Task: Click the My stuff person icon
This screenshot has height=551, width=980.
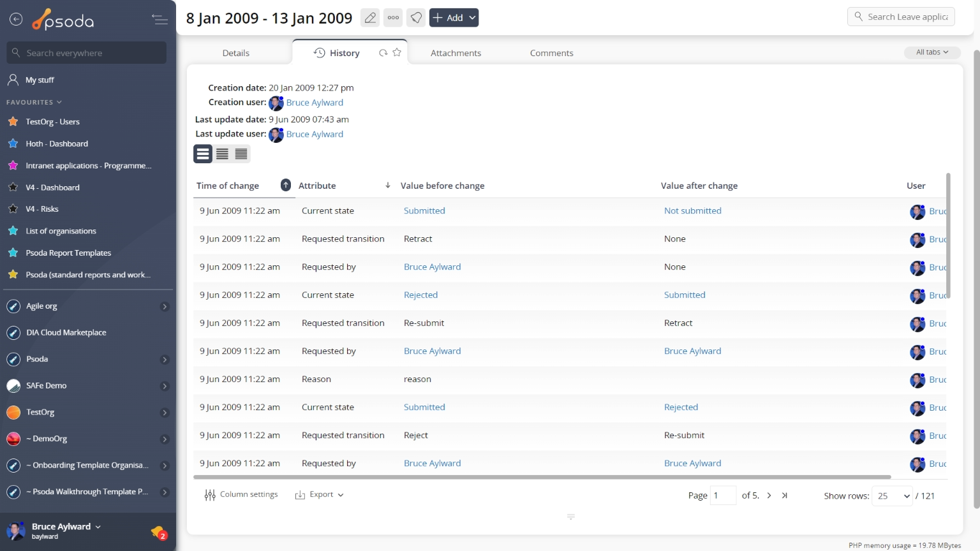Action: coord(13,80)
